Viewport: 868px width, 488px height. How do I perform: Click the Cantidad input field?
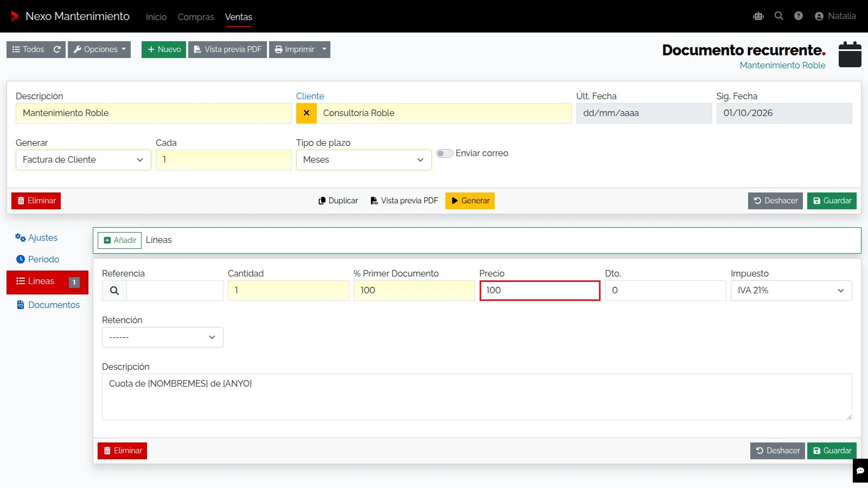[289, 291]
